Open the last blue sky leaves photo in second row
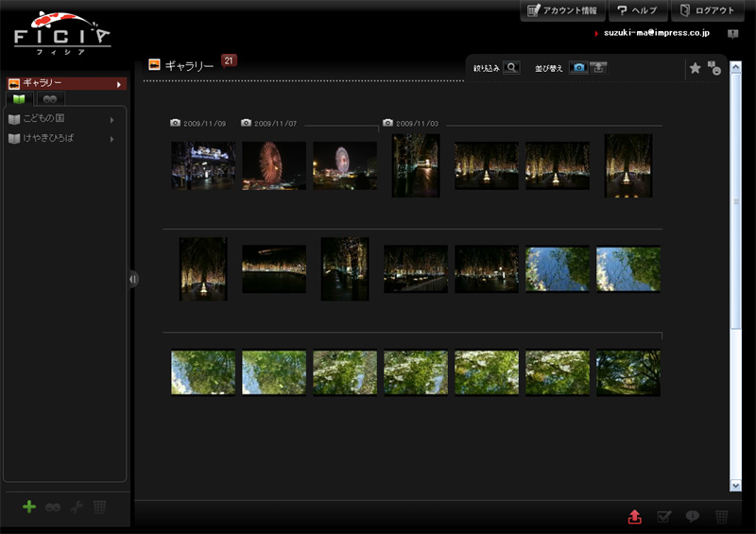The image size is (756, 534). coord(628,268)
